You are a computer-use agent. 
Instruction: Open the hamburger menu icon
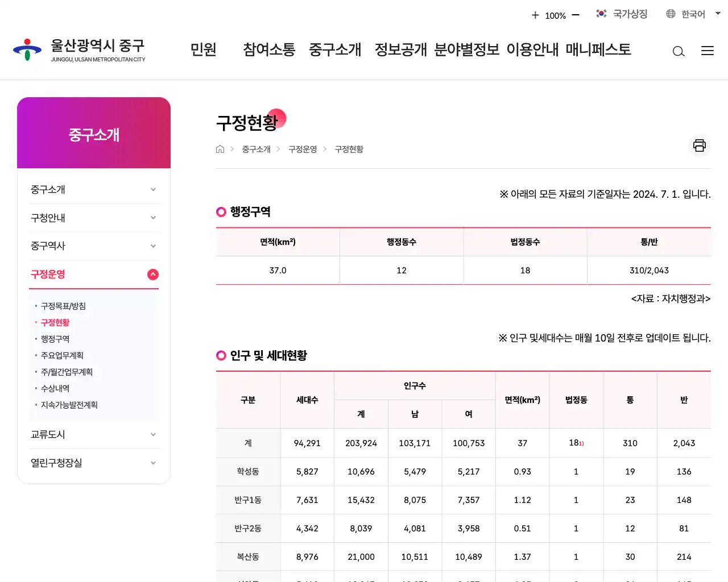(708, 51)
